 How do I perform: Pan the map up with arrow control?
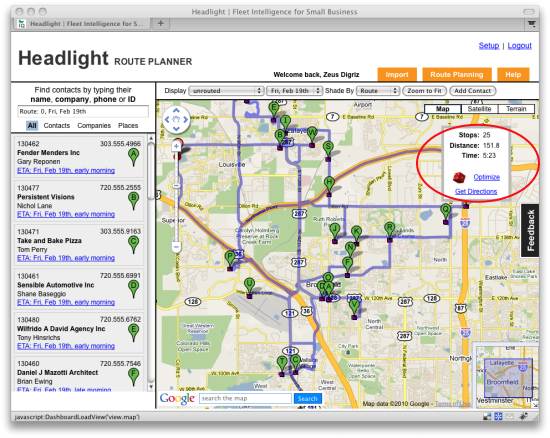pyautogui.click(x=176, y=110)
